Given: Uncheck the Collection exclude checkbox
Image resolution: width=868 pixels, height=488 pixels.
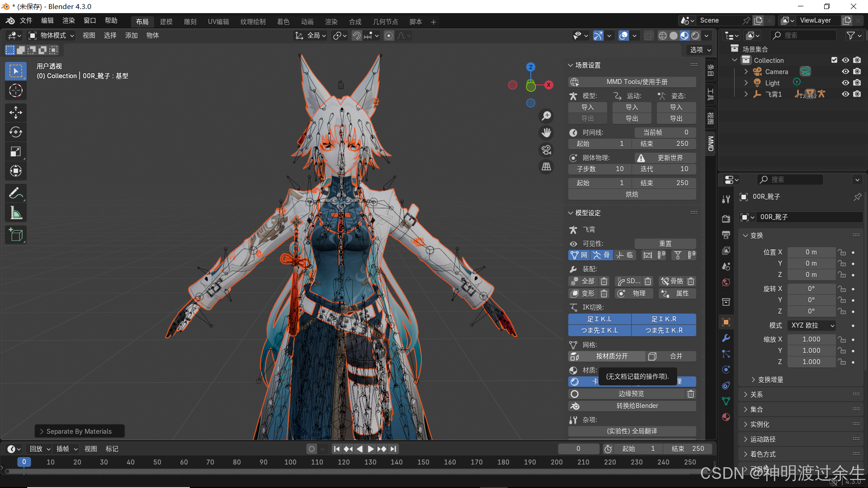Looking at the screenshot, I should [x=835, y=60].
